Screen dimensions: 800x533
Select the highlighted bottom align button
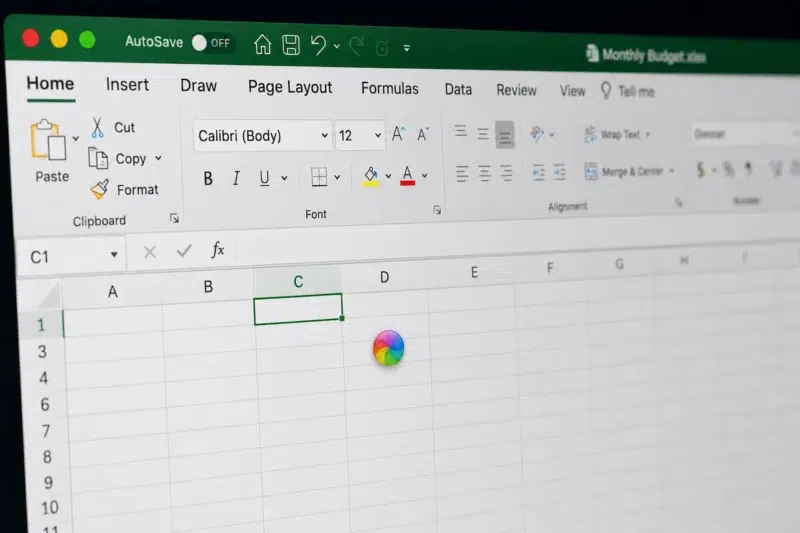pyautogui.click(x=505, y=135)
